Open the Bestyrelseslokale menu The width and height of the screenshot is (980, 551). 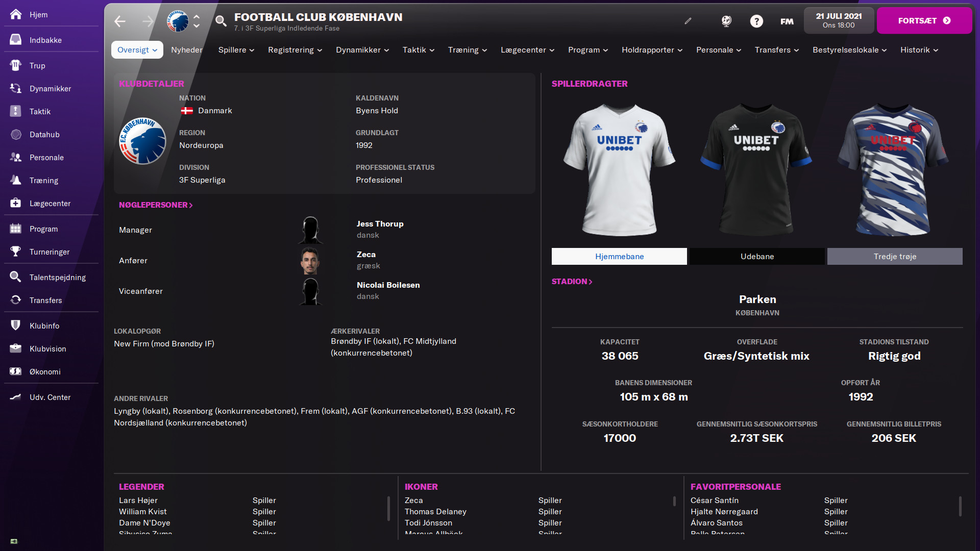[849, 49]
